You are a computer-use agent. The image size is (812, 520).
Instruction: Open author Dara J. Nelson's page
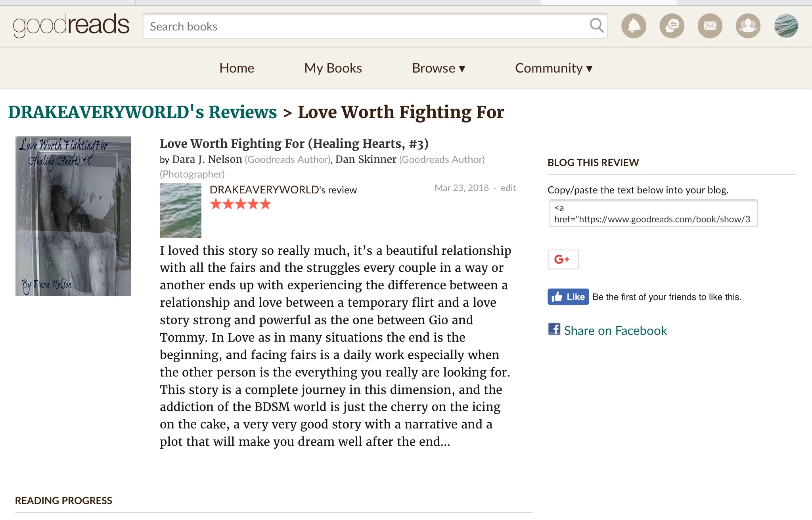click(207, 159)
